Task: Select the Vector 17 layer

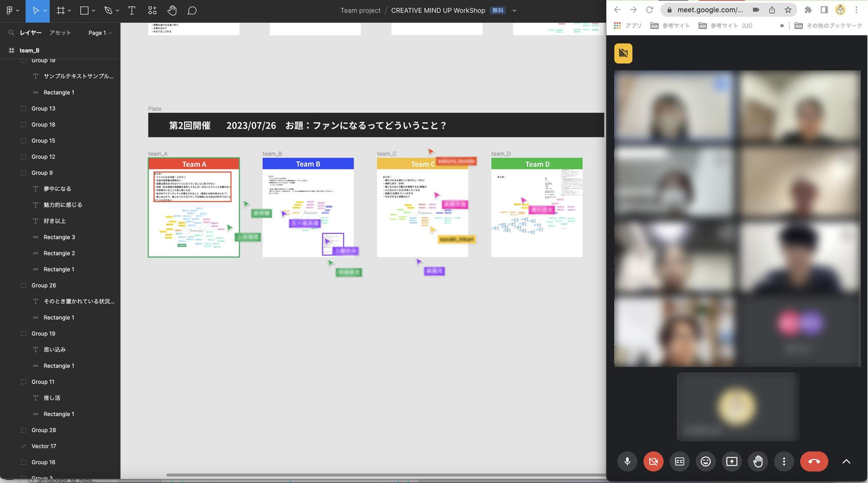Action: point(60,446)
